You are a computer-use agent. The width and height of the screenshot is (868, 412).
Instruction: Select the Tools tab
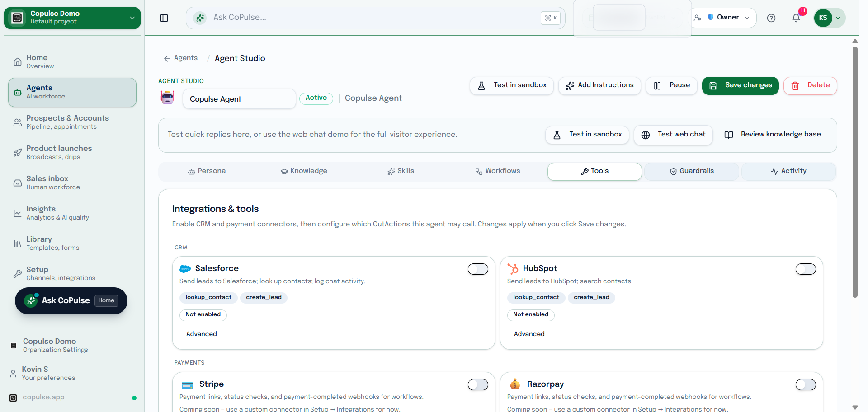tap(594, 171)
